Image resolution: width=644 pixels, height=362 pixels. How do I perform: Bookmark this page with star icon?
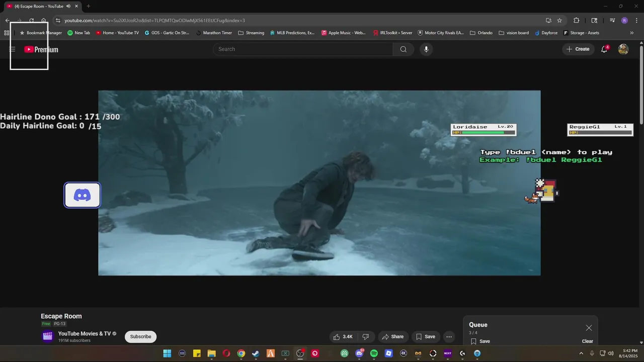pos(559,21)
